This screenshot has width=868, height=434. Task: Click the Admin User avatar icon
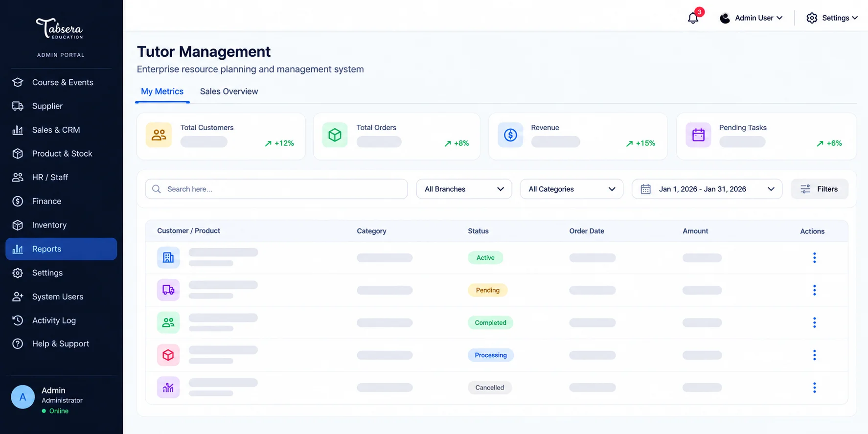(x=725, y=18)
